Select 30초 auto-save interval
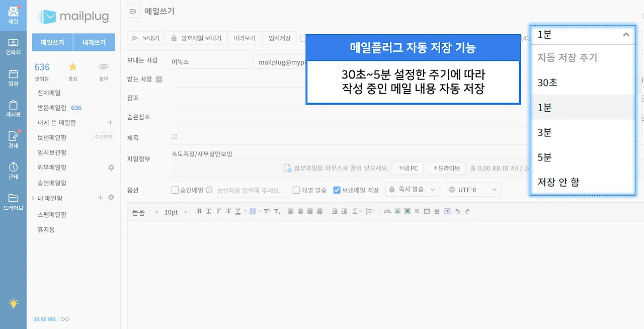This screenshot has width=644, height=329. click(583, 83)
